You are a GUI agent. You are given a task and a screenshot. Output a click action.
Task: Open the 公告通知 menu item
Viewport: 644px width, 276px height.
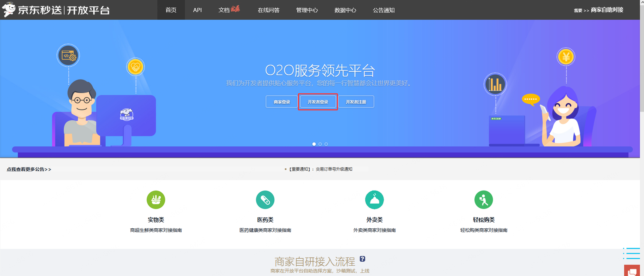click(x=384, y=10)
